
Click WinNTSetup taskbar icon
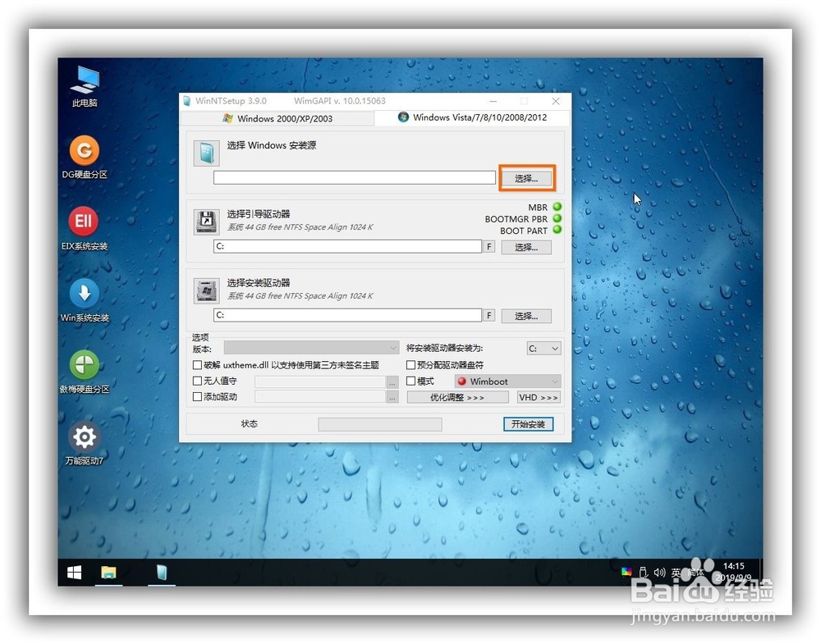pos(162,573)
